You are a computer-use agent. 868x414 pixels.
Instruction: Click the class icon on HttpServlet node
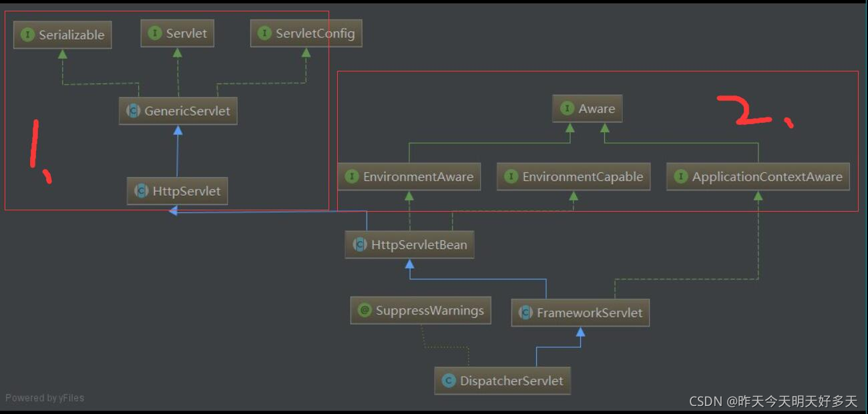tap(141, 191)
